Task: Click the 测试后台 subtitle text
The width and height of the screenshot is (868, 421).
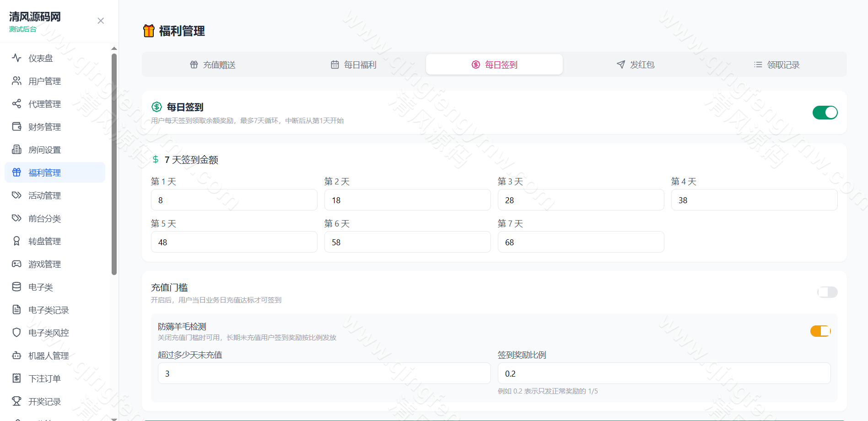Action: click(x=22, y=29)
